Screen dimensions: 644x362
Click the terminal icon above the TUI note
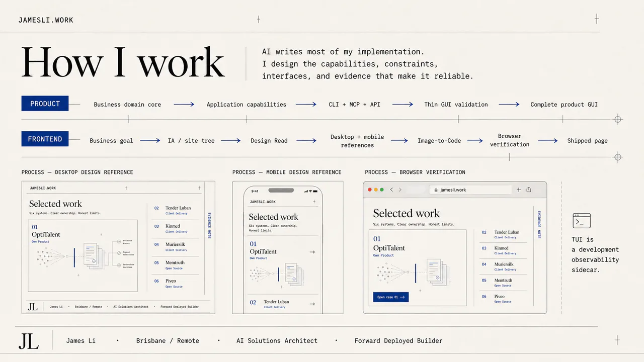(x=582, y=221)
